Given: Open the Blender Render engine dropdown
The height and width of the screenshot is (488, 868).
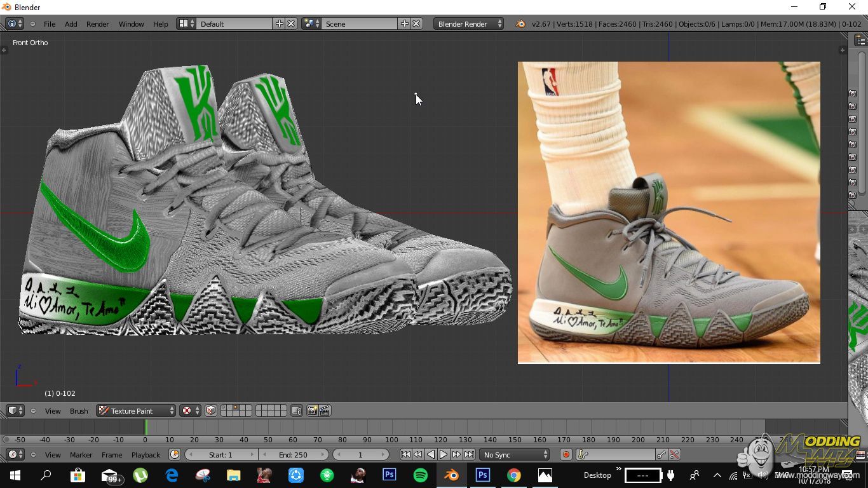Looking at the screenshot, I should 468,24.
